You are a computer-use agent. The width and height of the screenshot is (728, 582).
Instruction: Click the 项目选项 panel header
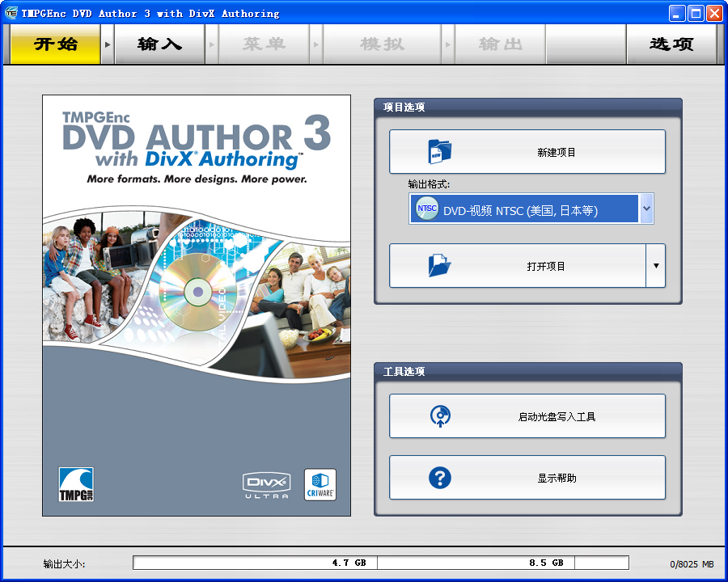[x=528, y=108]
